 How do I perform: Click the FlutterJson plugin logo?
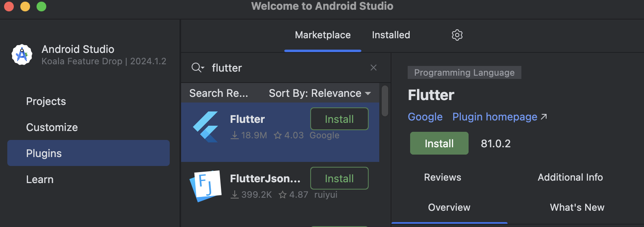[205, 186]
